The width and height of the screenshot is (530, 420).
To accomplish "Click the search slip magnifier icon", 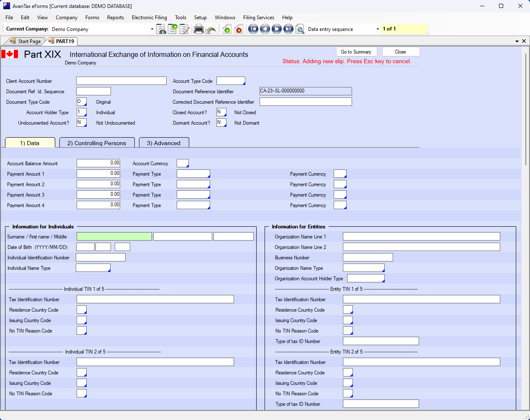I will coord(300,29).
